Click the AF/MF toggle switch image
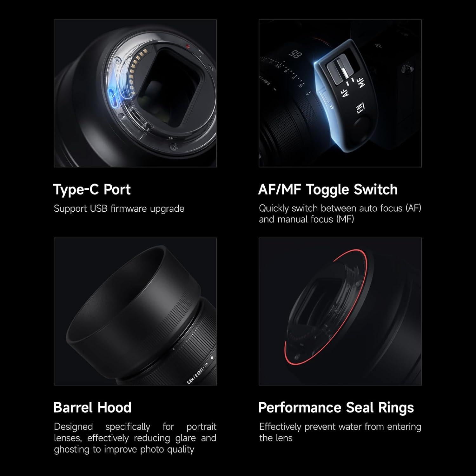The width and height of the screenshot is (476, 476). 340,93
